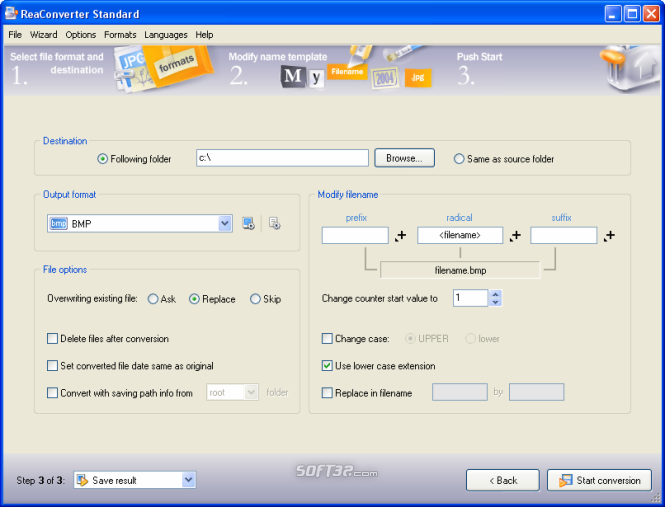Open the Formats menu
This screenshot has width=665, height=507.
120,35
